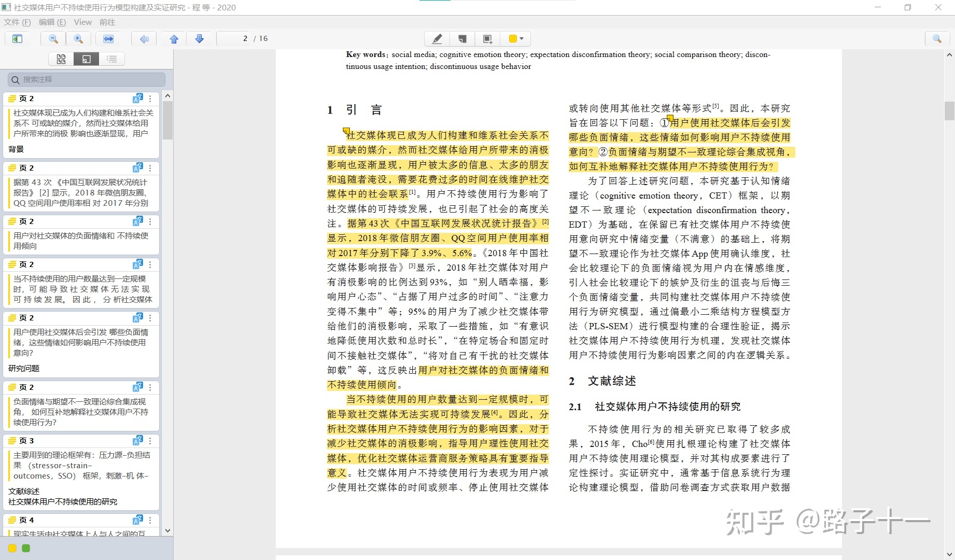This screenshot has width=955, height=560.
Task: Open annotation text 用户对社交媒体的负面情绪和
Action: (x=81, y=241)
